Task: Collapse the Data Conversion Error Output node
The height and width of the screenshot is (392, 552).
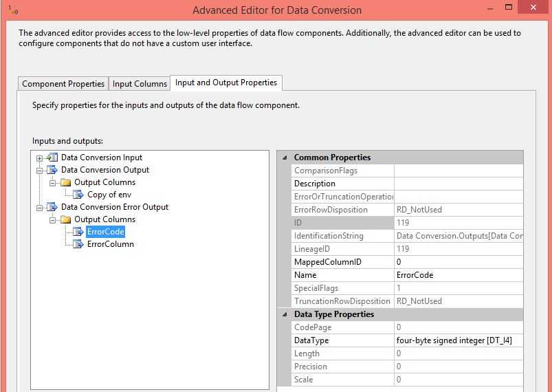Action: click(x=40, y=208)
